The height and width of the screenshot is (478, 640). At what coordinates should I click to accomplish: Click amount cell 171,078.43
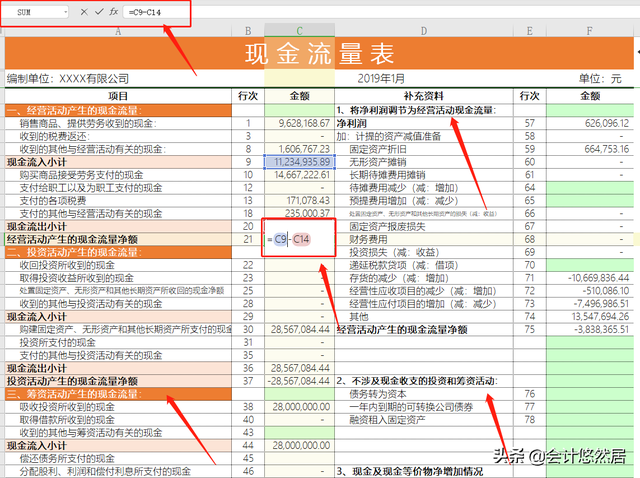299,200
